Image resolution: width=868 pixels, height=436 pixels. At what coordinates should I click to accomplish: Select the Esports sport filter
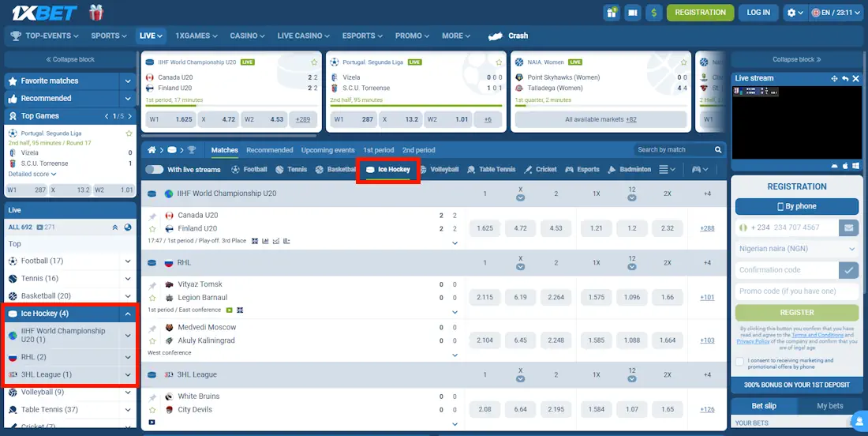(x=582, y=170)
